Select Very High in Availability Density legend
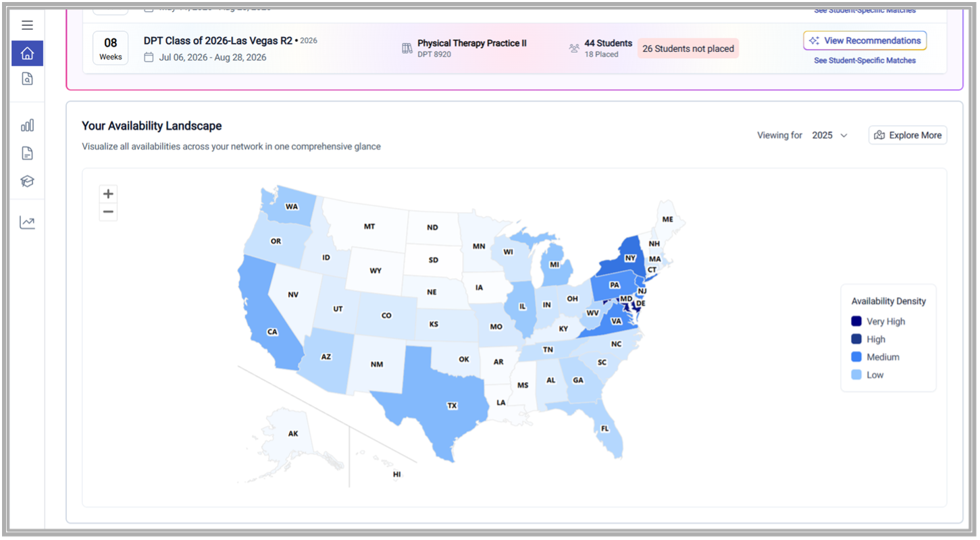The image size is (980, 540). 855,321
